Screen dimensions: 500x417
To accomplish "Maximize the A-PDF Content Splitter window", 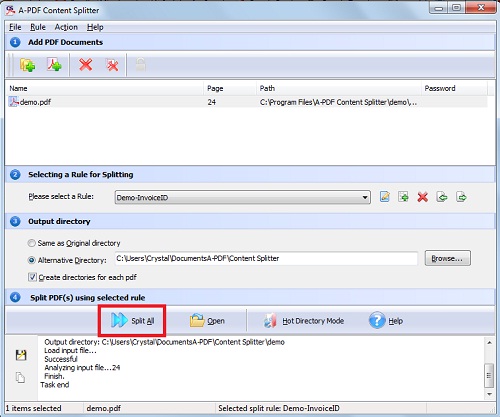I will click(x=456, y=8).
